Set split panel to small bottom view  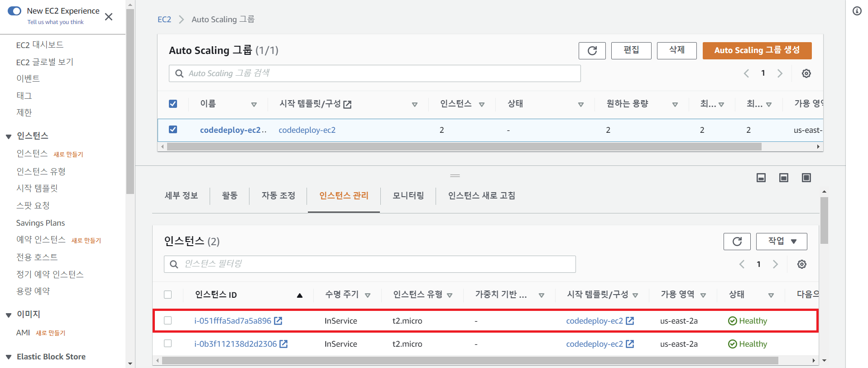(761, 178)
